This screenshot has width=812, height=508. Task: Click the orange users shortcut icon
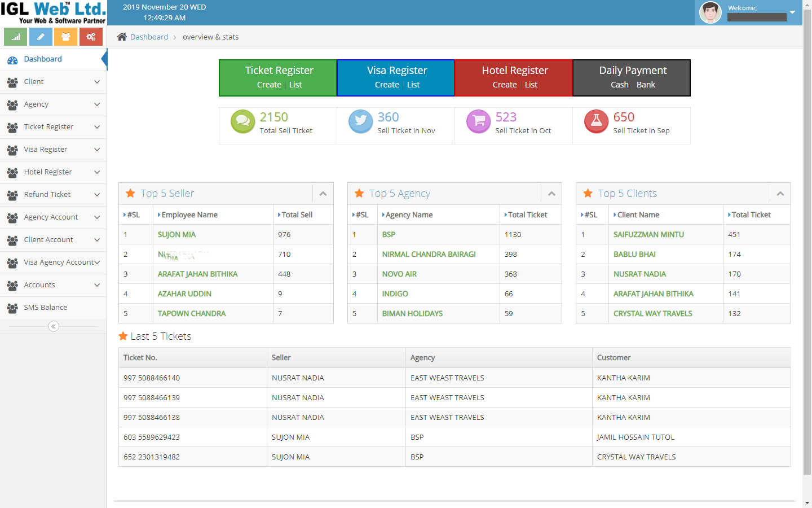(66, 37)
